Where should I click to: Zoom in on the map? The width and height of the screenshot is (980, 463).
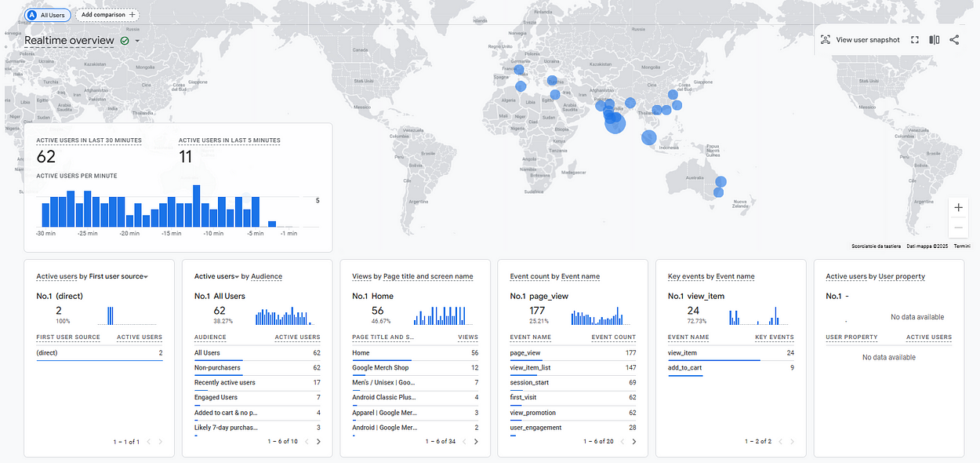click(959, 208)
